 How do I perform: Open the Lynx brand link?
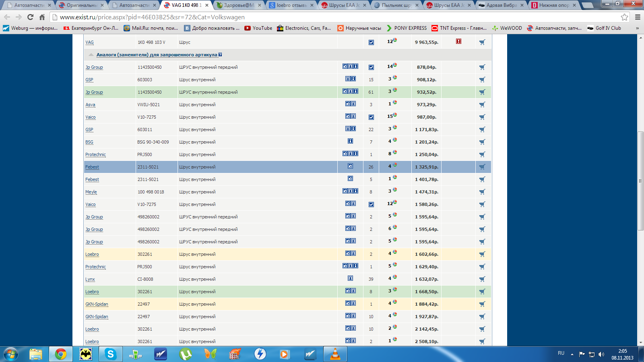click(90, 279)
